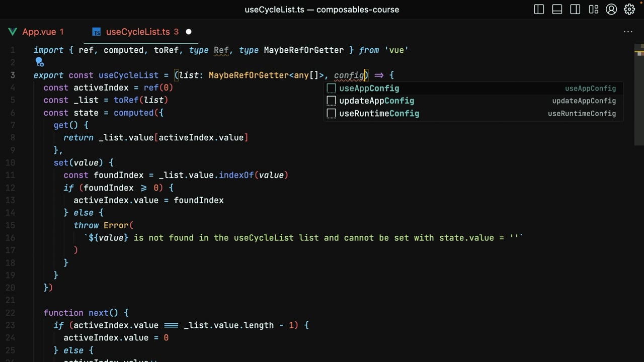Click 'toRef(list)' call on line 5
This screenshot has width=644, height=362.
click(x=141, y=100)
